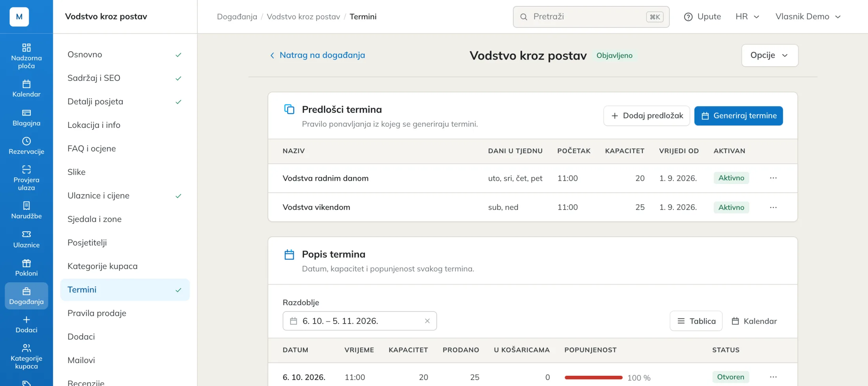Open Kalendar in left sidebar
Viewport: 868px width, 386px height.
26,88
